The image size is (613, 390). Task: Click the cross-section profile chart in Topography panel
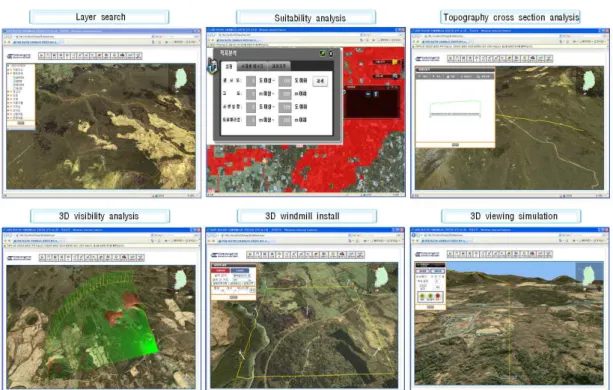click(x=455, y=108)
